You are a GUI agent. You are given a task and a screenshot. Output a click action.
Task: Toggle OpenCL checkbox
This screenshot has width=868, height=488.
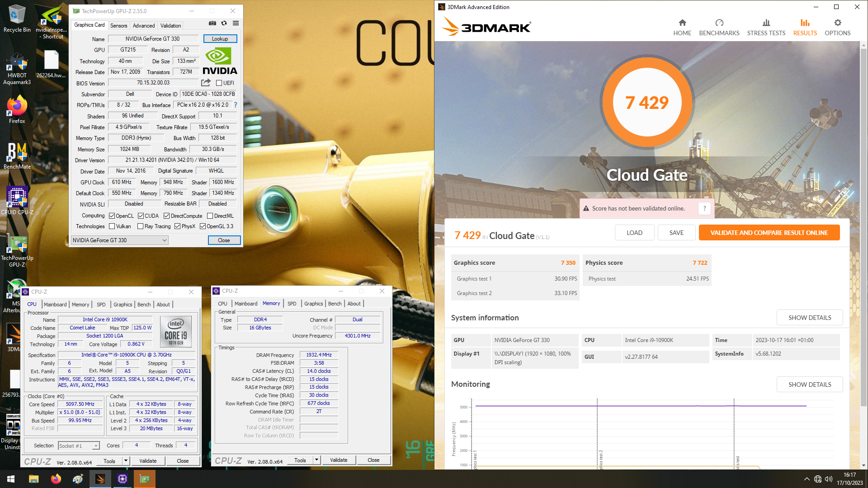pos(112,216)
